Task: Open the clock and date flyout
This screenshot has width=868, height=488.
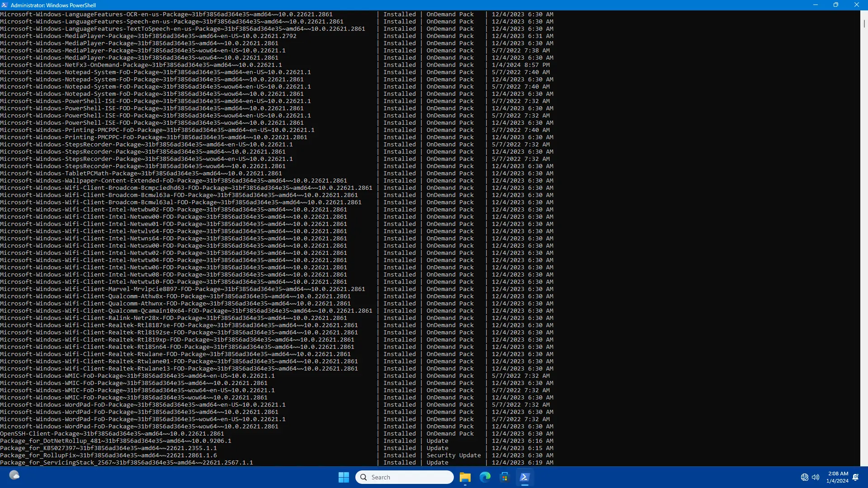Action: [837, 477]
